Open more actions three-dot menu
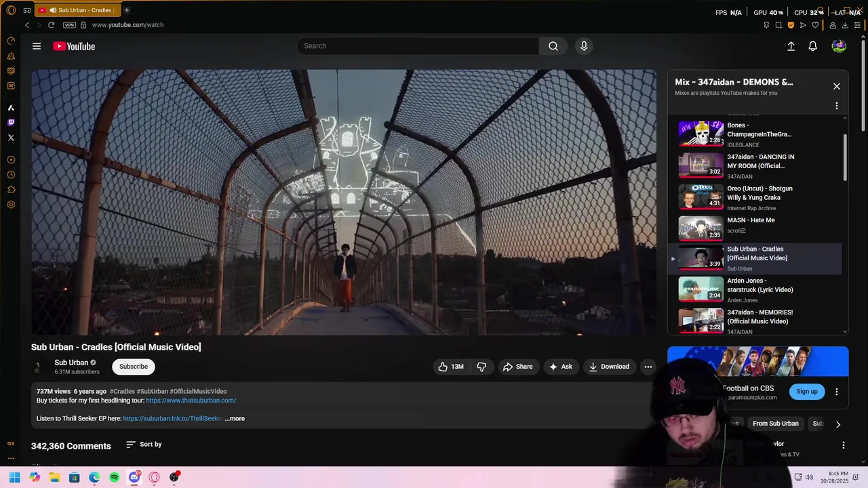Viewport: 868px width, 488px height. point(648,367)
